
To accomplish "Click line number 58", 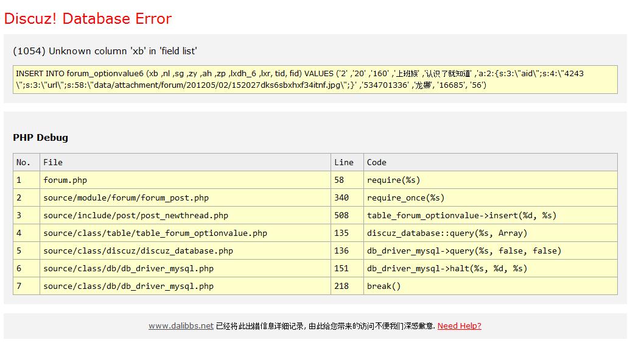I will pyautogui.click(x=347, y=180).
